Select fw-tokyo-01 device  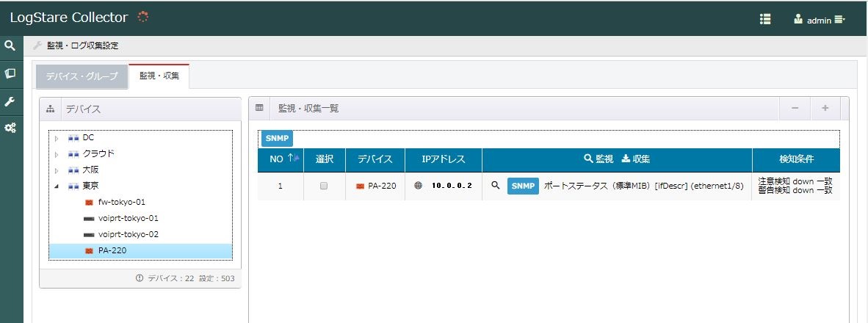(x=122, y=202)
